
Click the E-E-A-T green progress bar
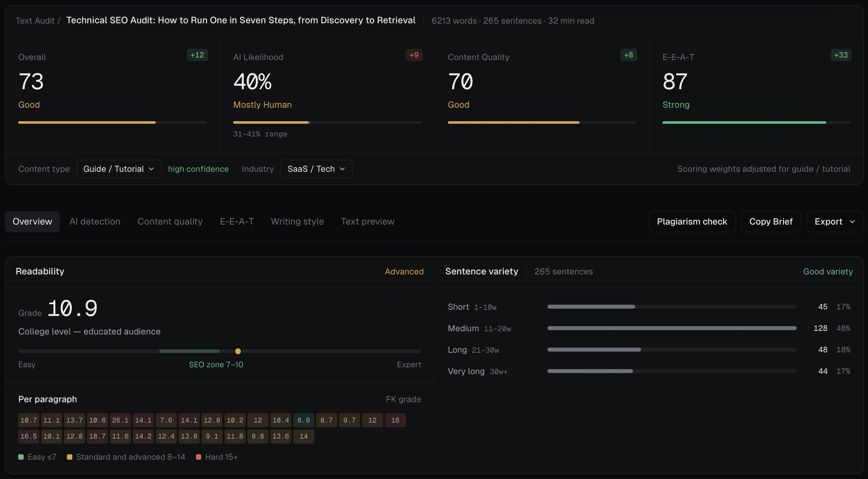[756, 123]
